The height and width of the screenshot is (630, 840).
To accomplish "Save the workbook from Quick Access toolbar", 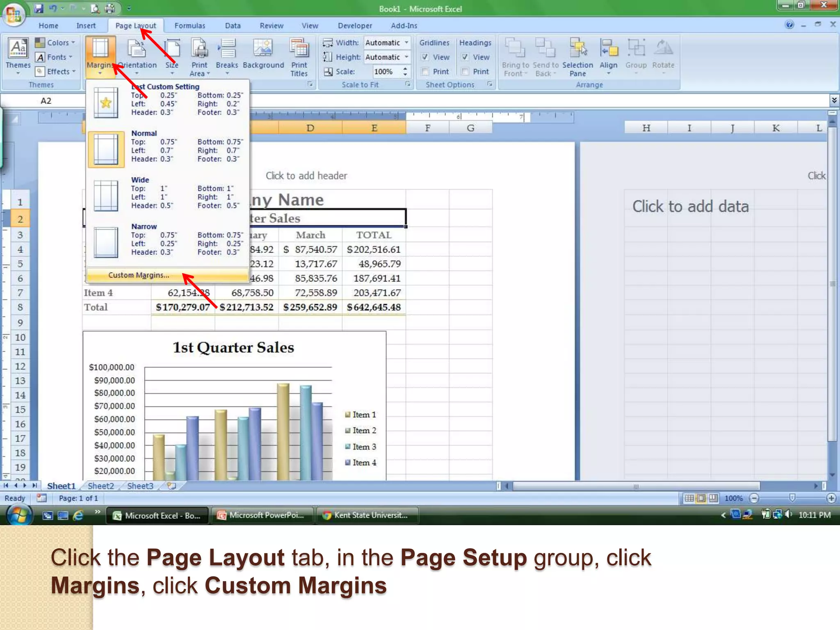I will (x=39, y=8).
